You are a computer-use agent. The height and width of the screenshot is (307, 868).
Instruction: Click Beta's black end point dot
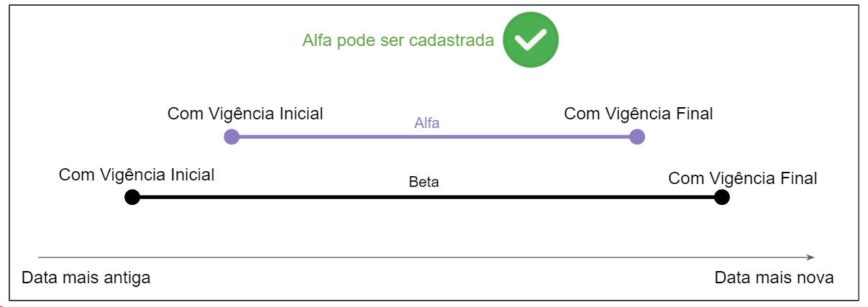tap(722, 197)
